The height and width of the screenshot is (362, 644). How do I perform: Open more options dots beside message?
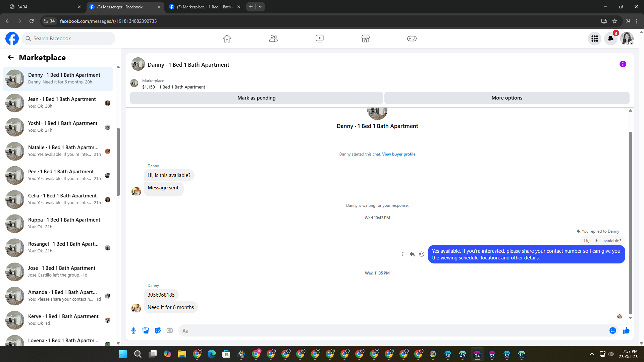(x=402, y=254)
